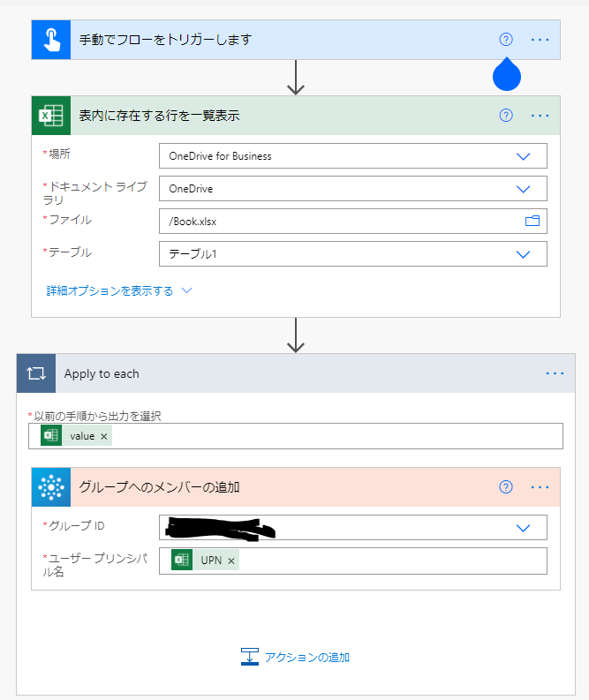
Task: Click 詳細オプションを表示する link
Action: point(109,291)
